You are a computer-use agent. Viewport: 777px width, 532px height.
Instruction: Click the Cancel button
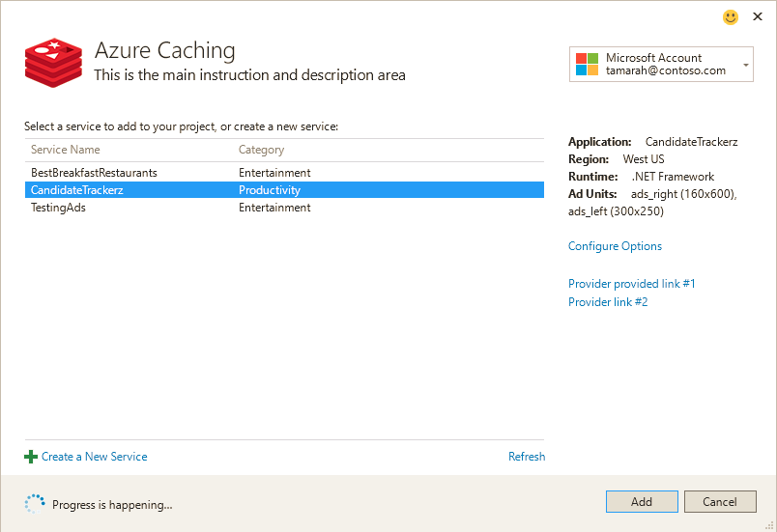pos(720,502)
